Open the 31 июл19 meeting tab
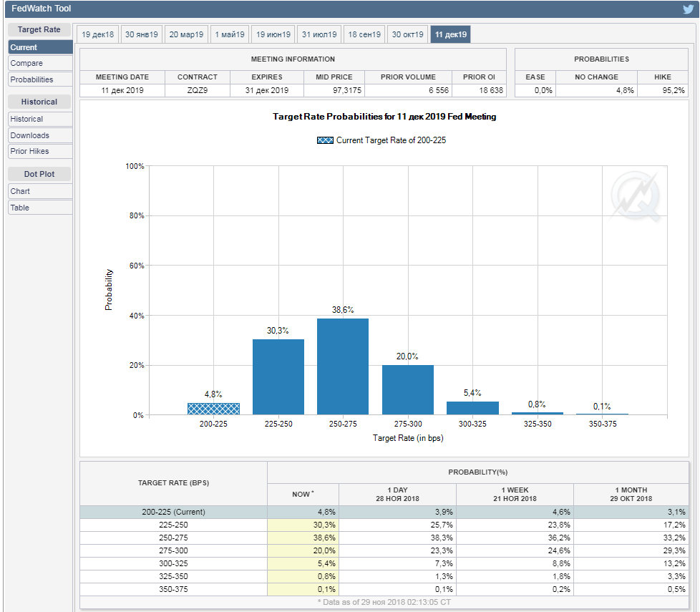Image resolution: width=700 pixels, height=612 pixels. coord(319,34)
